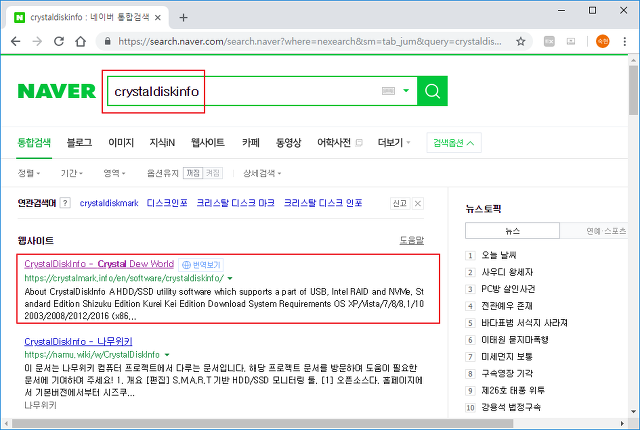The height and width of the screenshot is (430, 640).
Task: Select the 카페 tab
Action: [251, 142]
